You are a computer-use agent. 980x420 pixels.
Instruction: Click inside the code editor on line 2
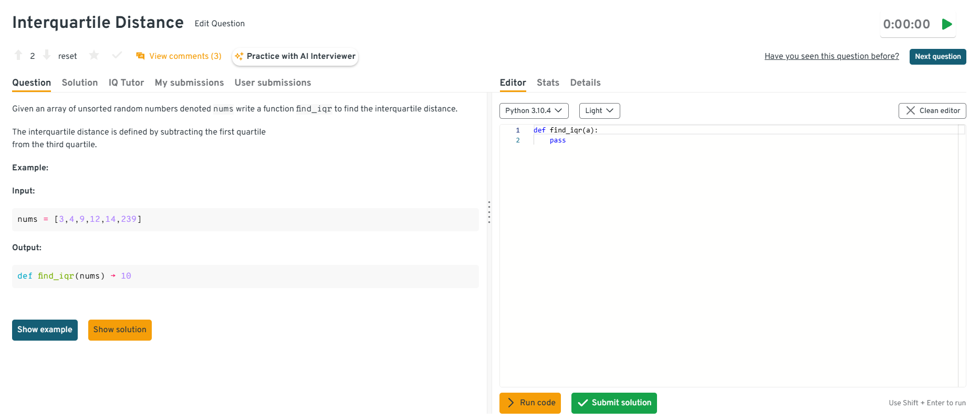pos(630,140)
